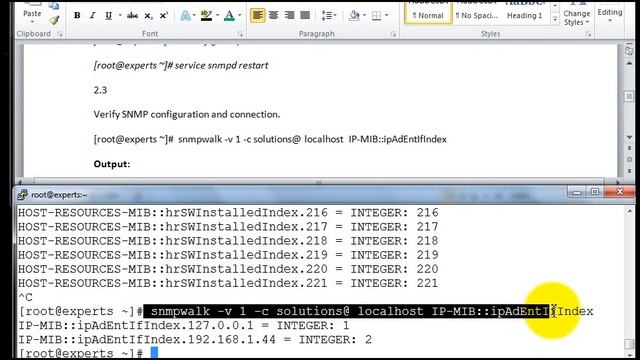Screen dimensions: 640x360
Task: Align text left
Action: coord(258,16)
